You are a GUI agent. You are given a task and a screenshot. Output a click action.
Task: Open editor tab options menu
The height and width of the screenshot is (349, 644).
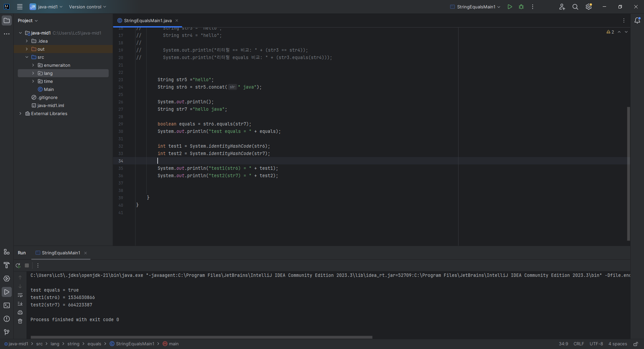[x=624, y=20]
